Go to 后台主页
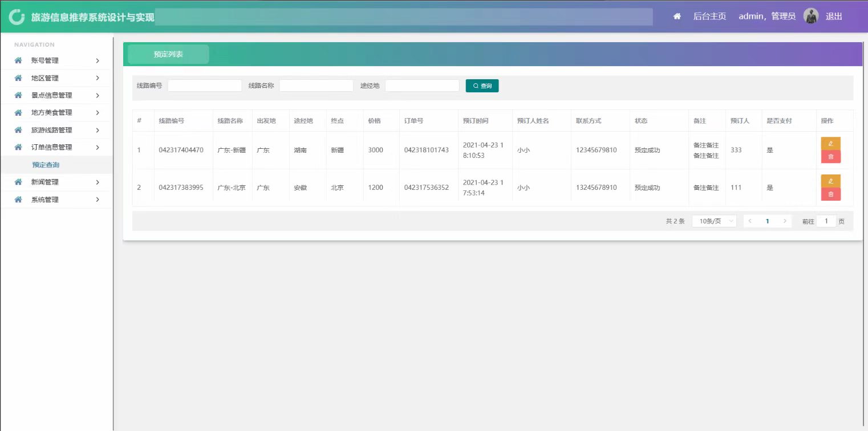The image size is (868, 431). [x=709, y=17]
